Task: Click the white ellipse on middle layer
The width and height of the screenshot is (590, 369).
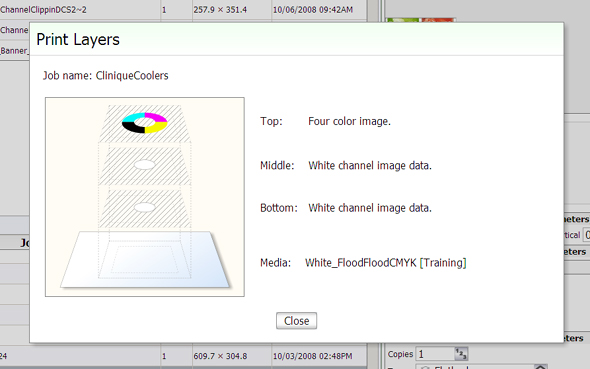Action: click(x=144, y=165)
